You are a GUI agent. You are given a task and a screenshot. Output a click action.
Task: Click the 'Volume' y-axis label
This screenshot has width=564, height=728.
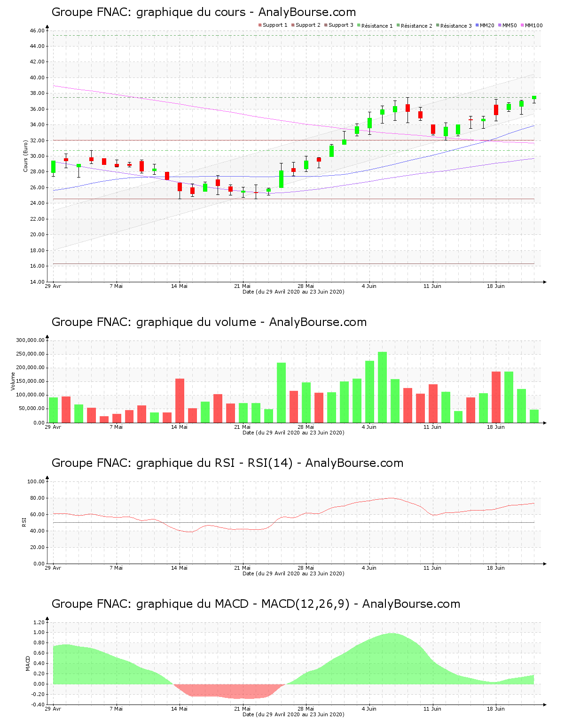click(13, 381)
